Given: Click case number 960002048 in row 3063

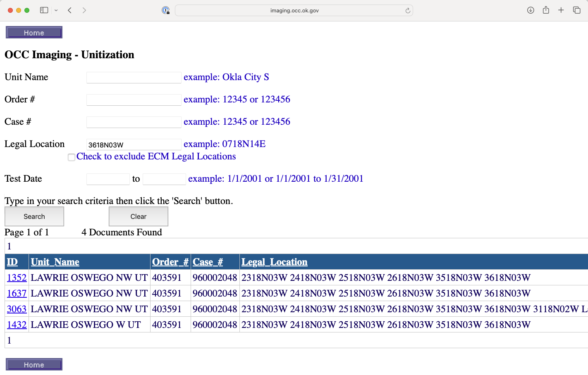Looking at the screenshot, I should [215, 309].
